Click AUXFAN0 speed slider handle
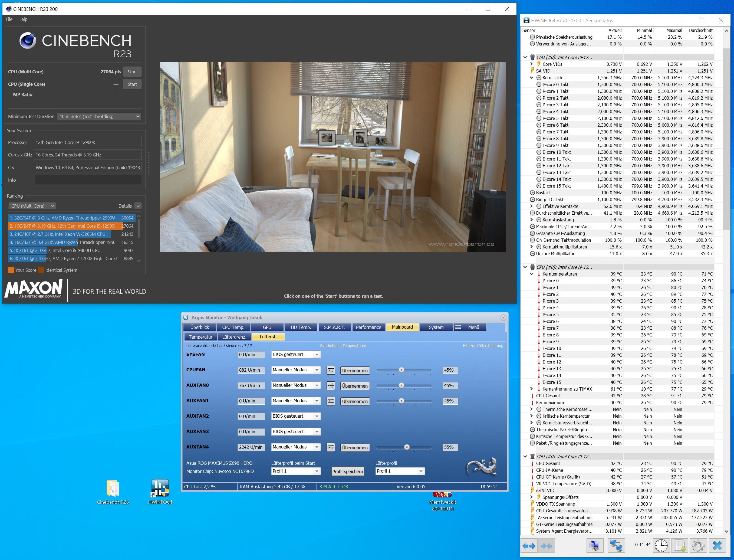The height and width of the screenshot is (560, 734). pyautogui.click(x=401, y=385)
